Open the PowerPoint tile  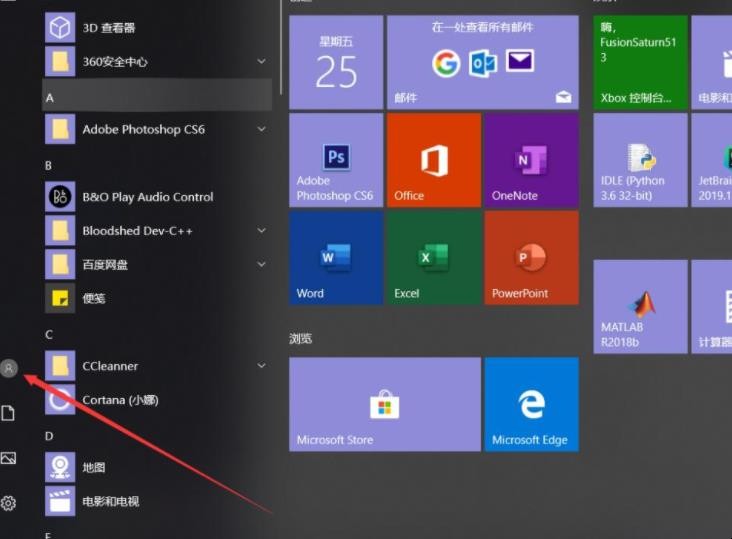(532, 258)
